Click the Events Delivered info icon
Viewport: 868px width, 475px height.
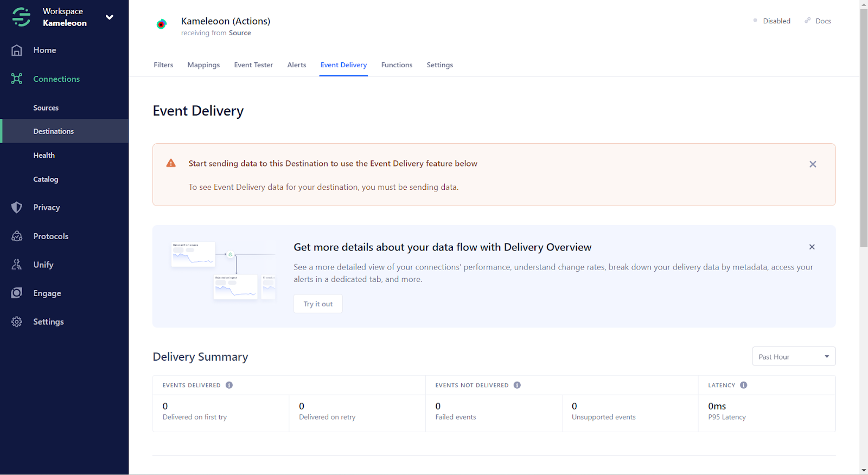pyautogui.click(x=229, y=386)
